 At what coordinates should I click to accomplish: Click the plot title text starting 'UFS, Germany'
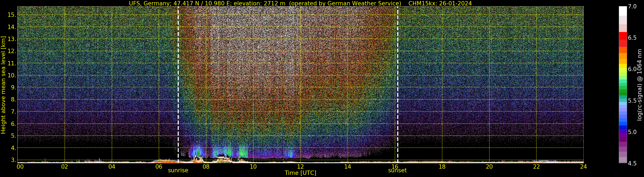(300, 3)
